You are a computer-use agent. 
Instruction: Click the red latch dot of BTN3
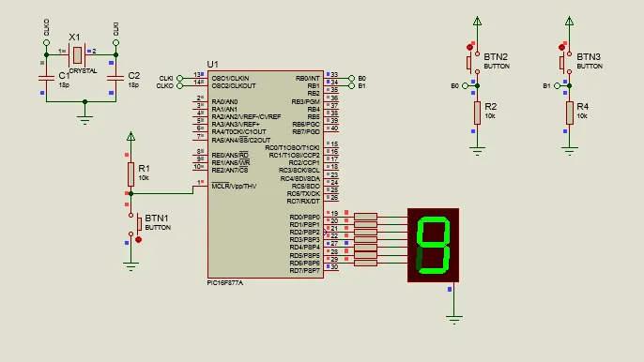click(x=561, y=48)
